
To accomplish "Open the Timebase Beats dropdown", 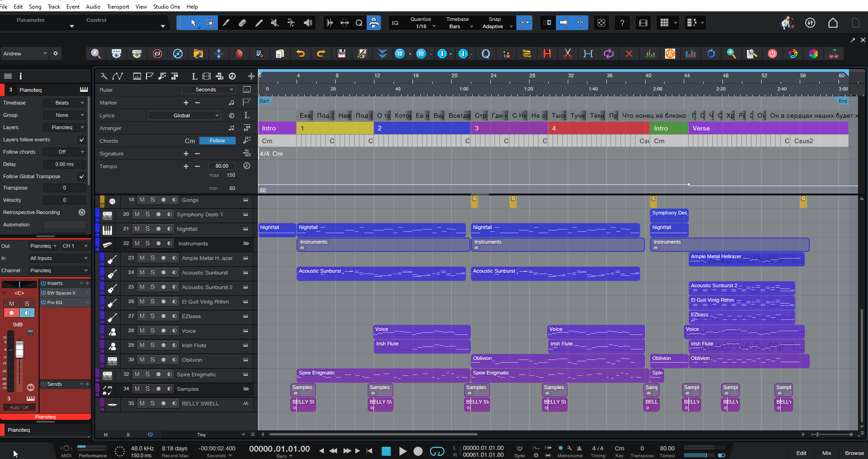I will tap(64, 103).
